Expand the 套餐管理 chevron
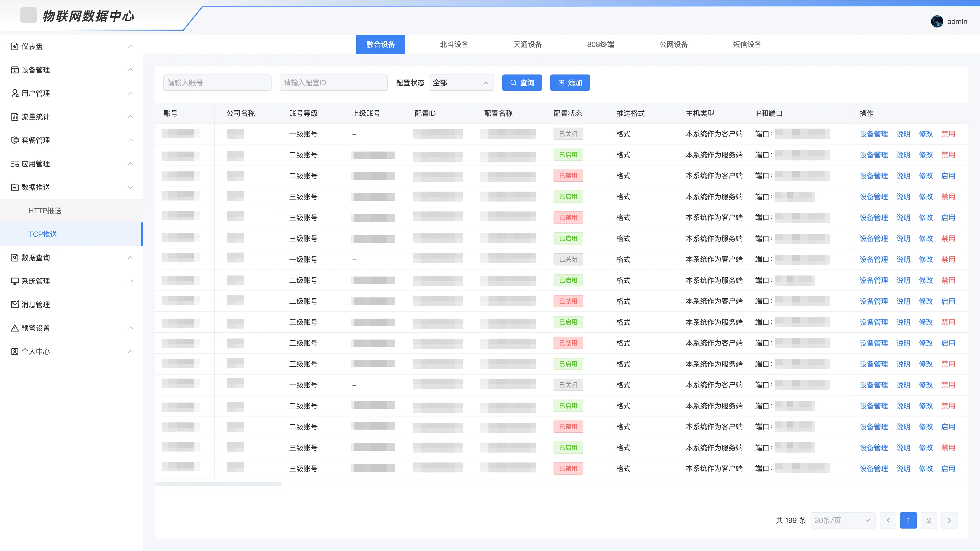980x551 pixels. pyautogui.click(x=130, y=140)
